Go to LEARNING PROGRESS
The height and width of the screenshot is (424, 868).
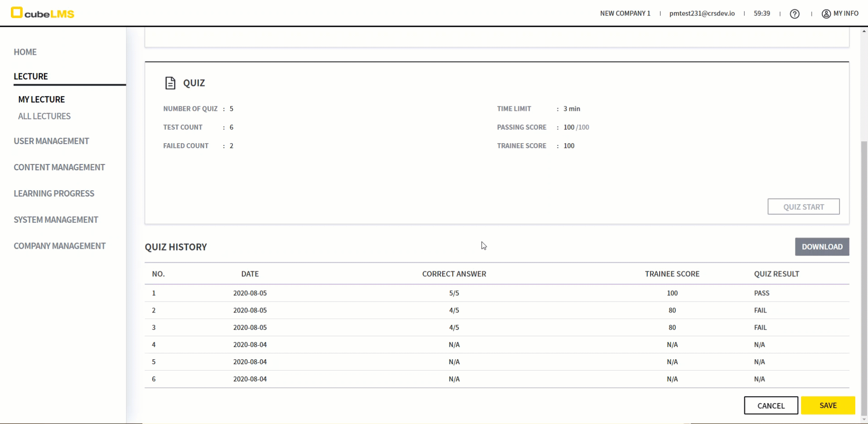click(54, 194)
